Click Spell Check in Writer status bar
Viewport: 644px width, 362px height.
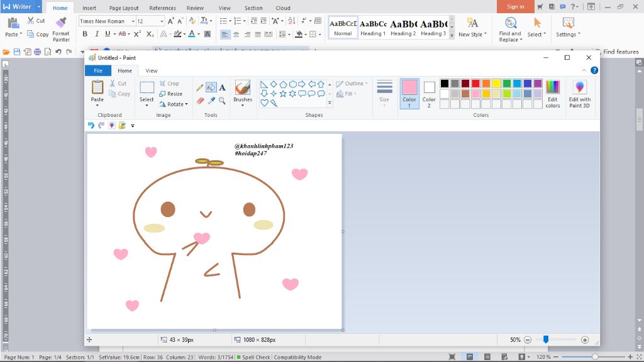pos(253,357)
